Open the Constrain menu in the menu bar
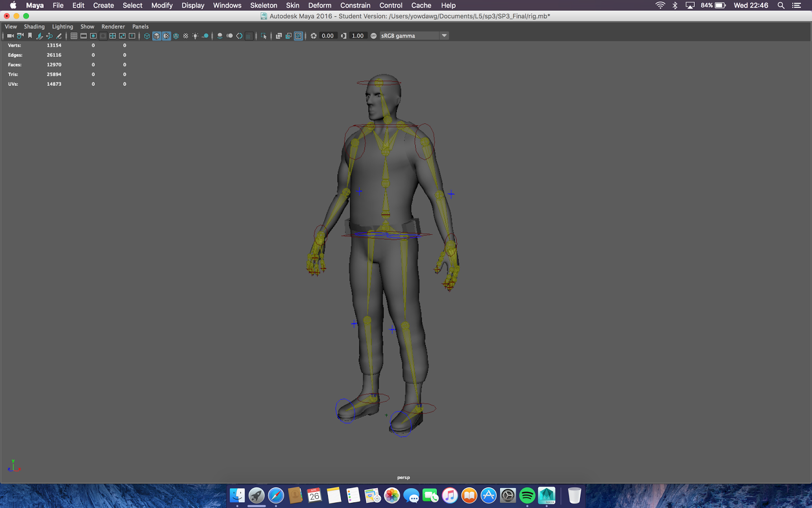Image resolution: width=812 pixels, height=508 pixels. pyautogui.click(x=355, y=6)
